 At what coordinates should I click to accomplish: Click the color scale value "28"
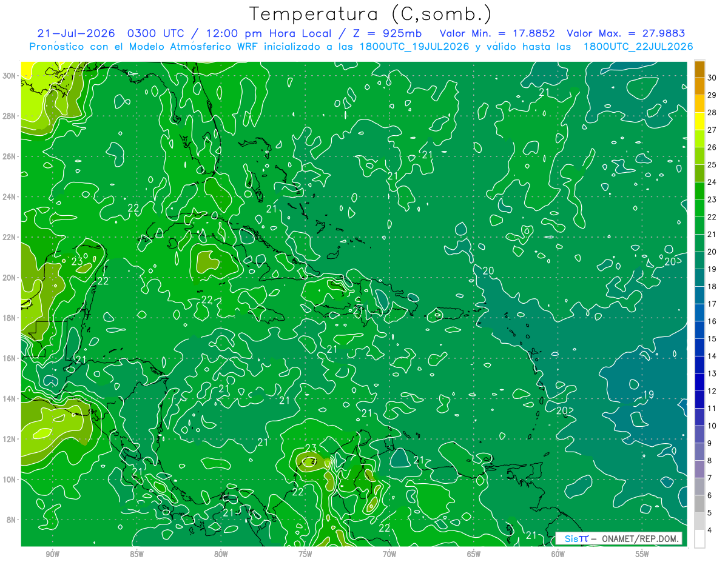pos(713,113)
